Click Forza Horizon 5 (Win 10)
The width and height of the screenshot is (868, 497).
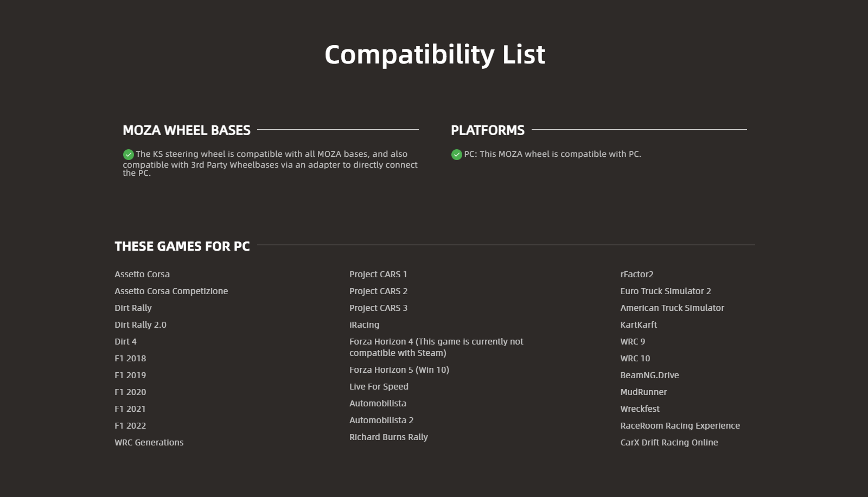399,370
